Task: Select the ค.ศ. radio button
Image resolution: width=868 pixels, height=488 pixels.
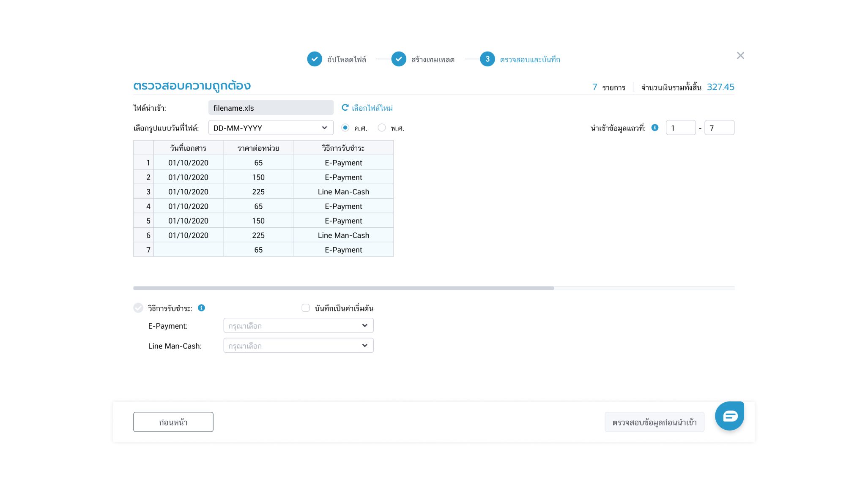Action: point(345,128)
